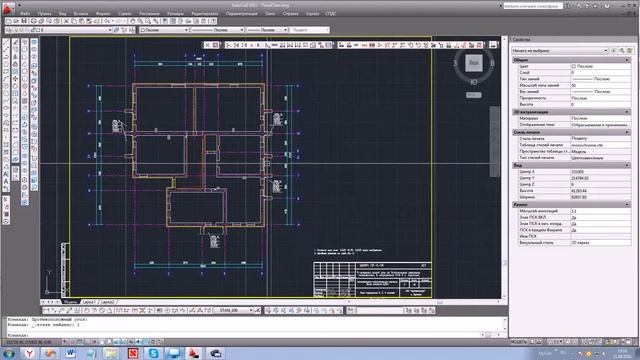Open the Layer Properties Manager icon
The image size is (640, 360).
[9, 30]
